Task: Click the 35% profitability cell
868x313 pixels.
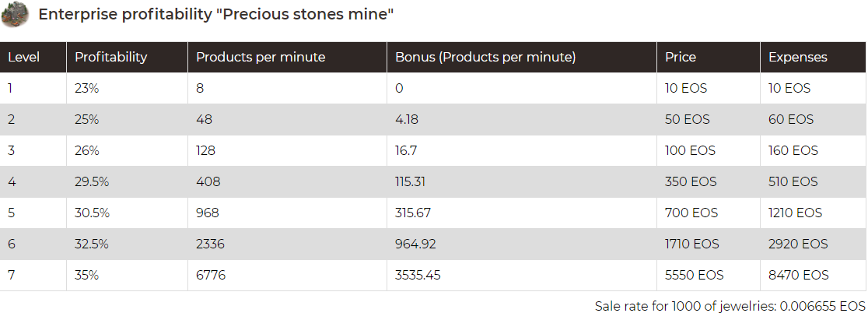Action: [x=86, y=275]
